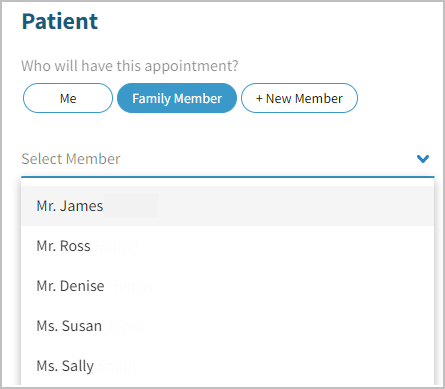Click the blue underline of Select Member

click(x=228, y=177)
